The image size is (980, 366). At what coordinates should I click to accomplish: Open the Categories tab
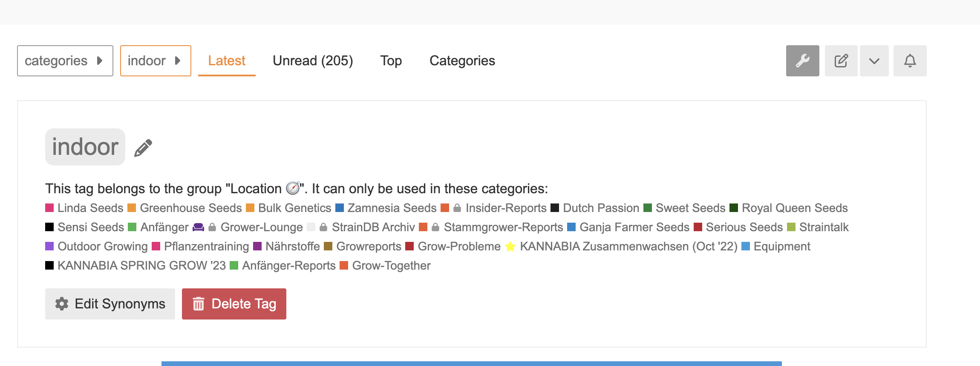(462, 61)
